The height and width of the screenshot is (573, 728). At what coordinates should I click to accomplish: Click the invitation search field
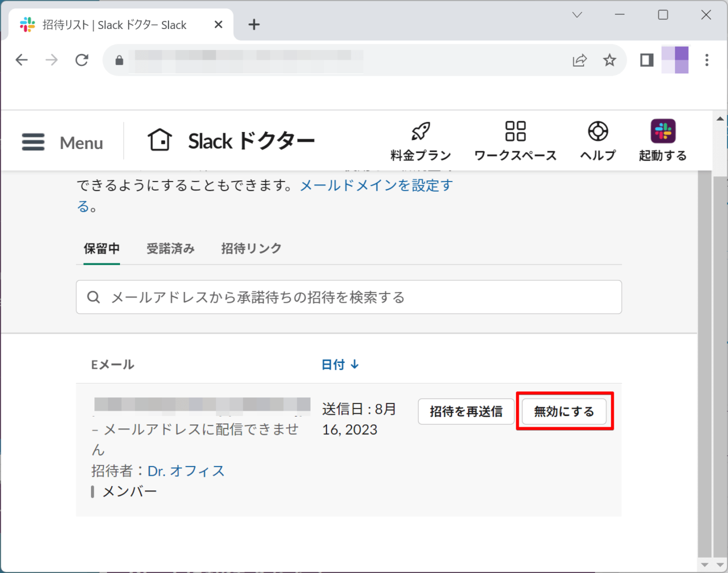click(349, 297)
